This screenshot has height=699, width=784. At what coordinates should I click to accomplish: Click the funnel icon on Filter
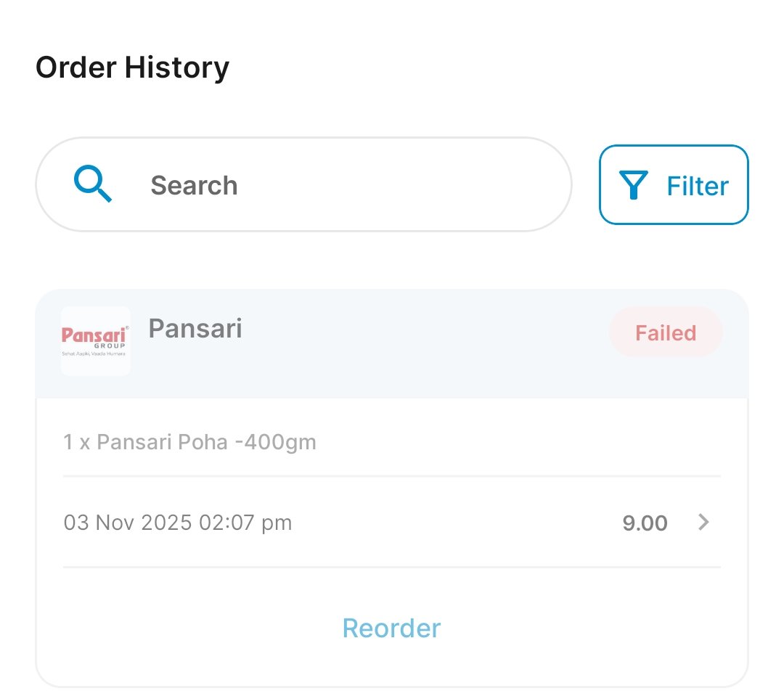point(634,186)
